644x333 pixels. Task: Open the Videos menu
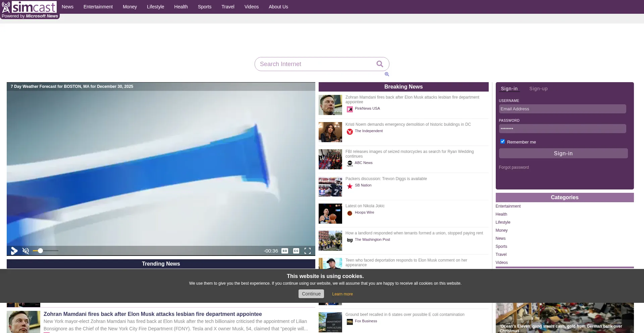tap(252, 7)
